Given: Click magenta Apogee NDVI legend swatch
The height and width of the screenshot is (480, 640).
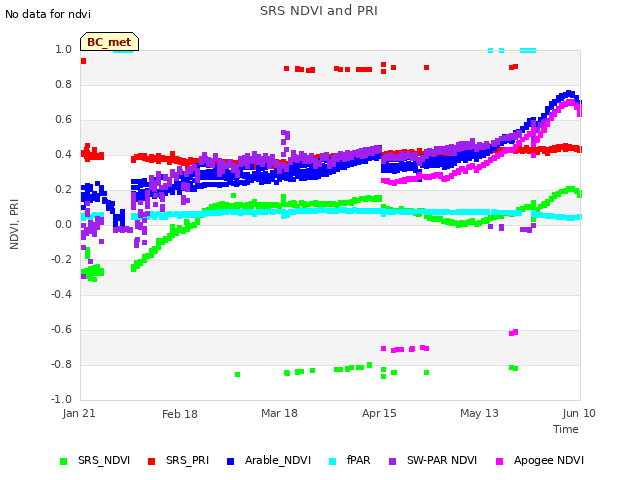Looking at the screenshot, I should (x=499, y=461).
